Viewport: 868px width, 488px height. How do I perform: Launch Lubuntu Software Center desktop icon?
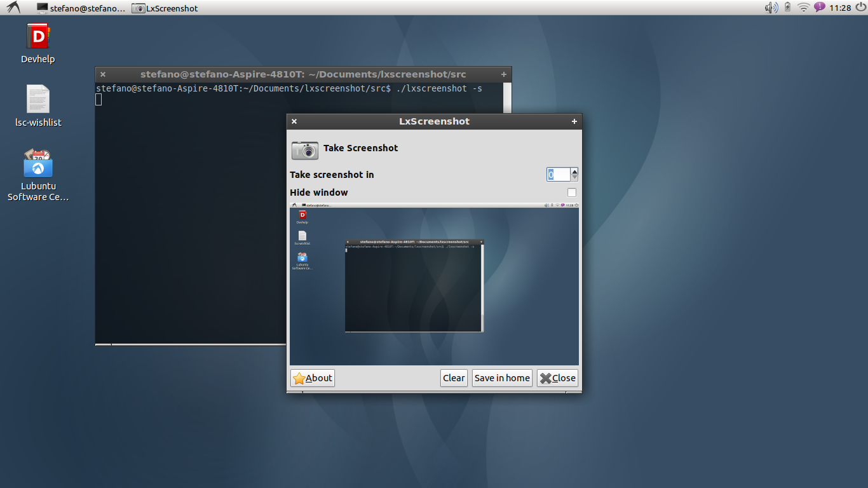click(x=38, y=163)
